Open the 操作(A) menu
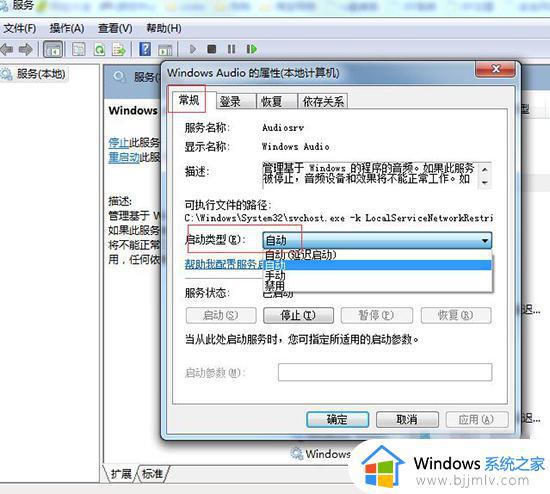550x494 pixels. tap(67, 28)
